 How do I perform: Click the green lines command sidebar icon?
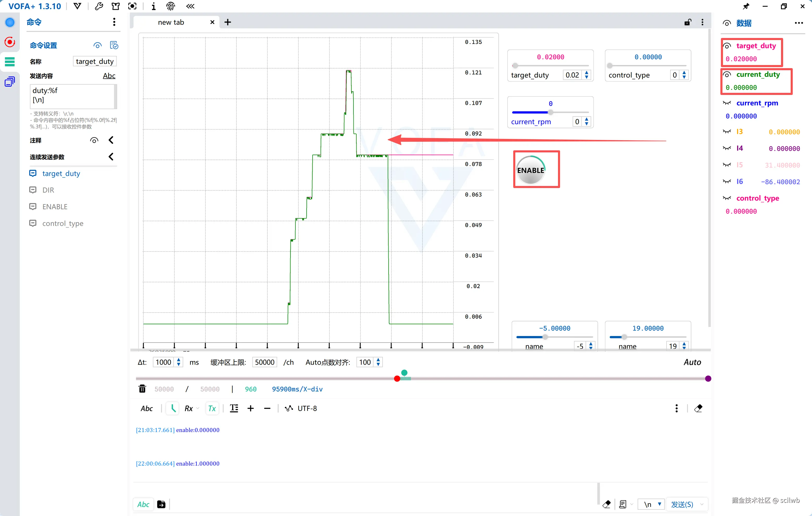click(10, 62)
